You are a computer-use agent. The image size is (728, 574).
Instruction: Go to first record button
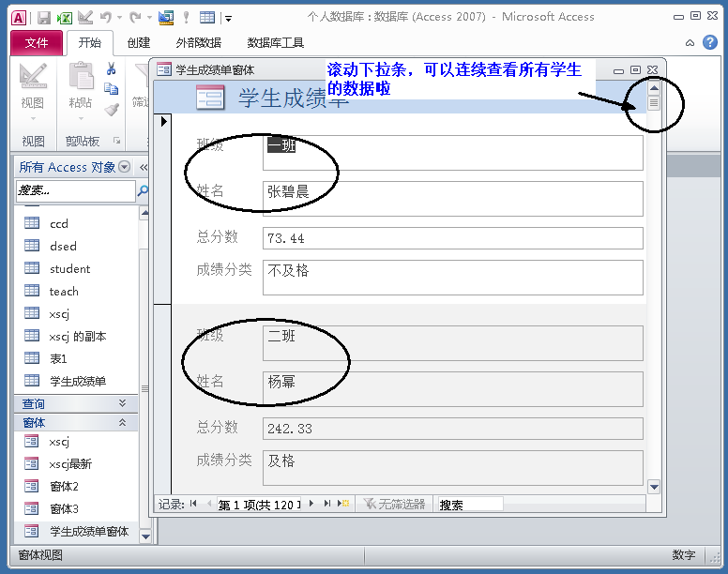(x=193, y=504)
